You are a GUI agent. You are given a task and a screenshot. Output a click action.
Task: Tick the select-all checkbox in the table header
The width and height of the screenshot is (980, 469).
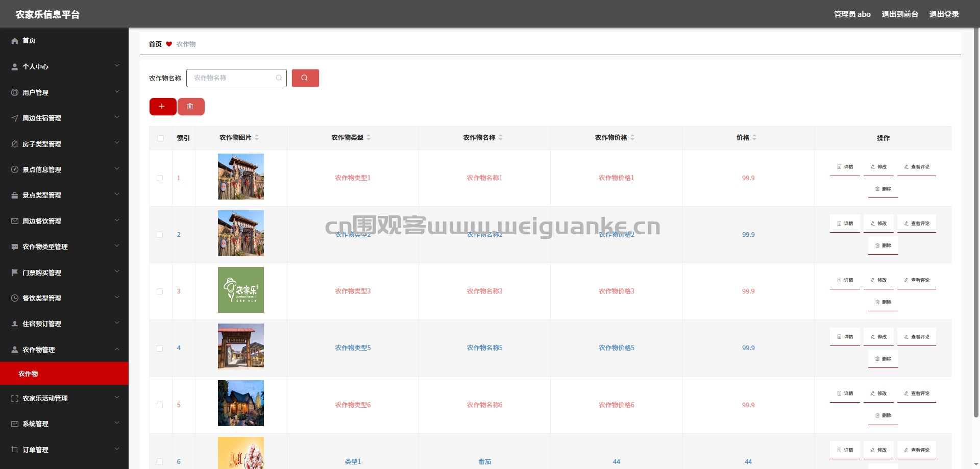tap(160, 138)
